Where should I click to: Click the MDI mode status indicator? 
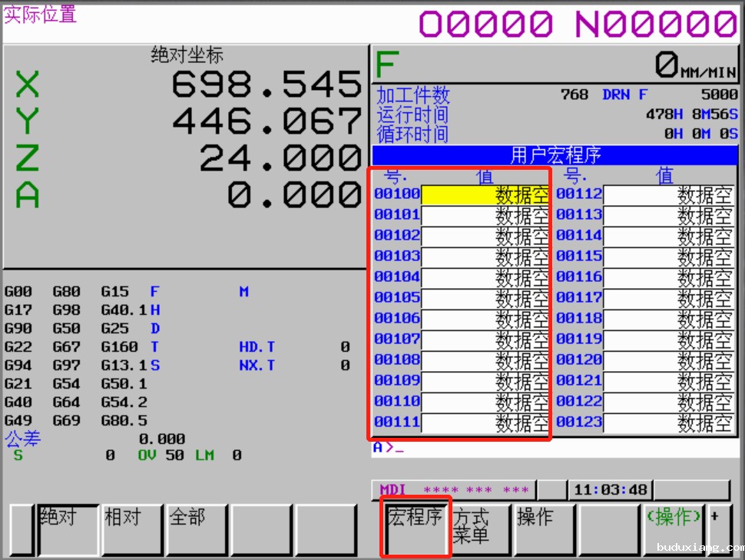click(x=392, y=490)
